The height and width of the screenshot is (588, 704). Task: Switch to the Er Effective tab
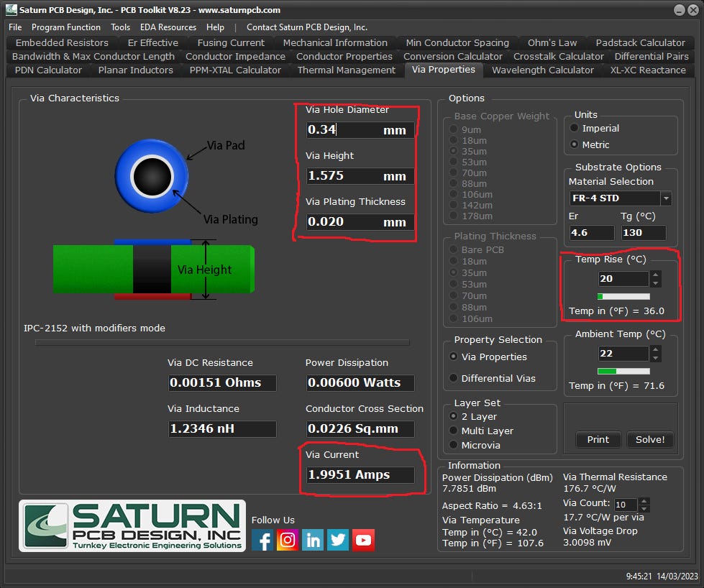click(x=152, y=42)
